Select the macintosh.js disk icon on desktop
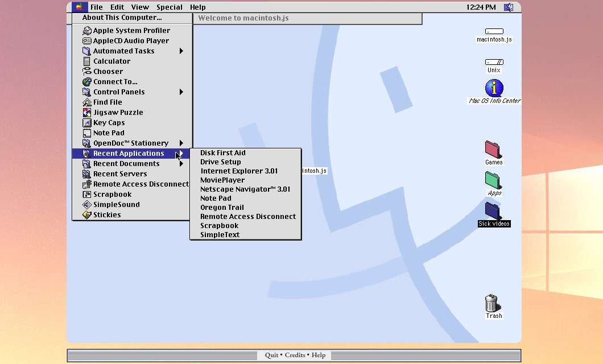This screenshot has width=603, height=364. 494,31
